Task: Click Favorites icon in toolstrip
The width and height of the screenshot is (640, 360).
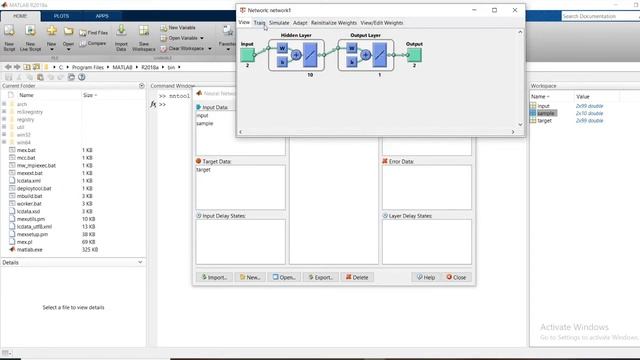Action: (227, 31)
